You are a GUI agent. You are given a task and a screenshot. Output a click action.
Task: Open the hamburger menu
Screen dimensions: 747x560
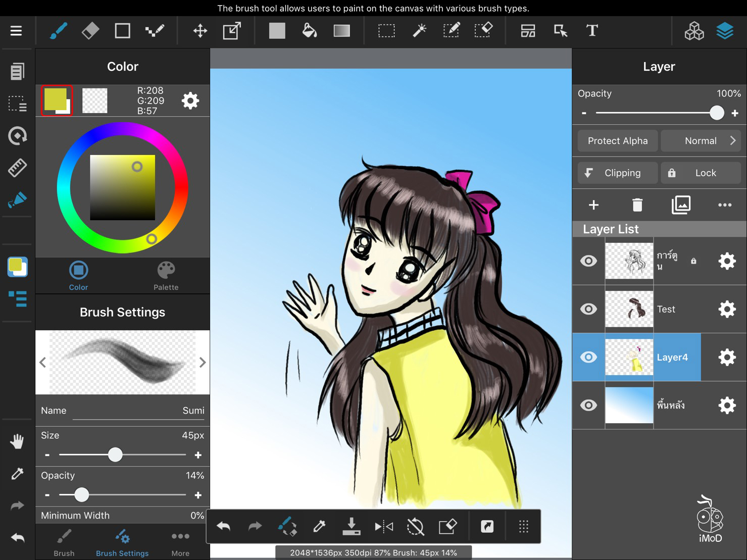point(16,30)
